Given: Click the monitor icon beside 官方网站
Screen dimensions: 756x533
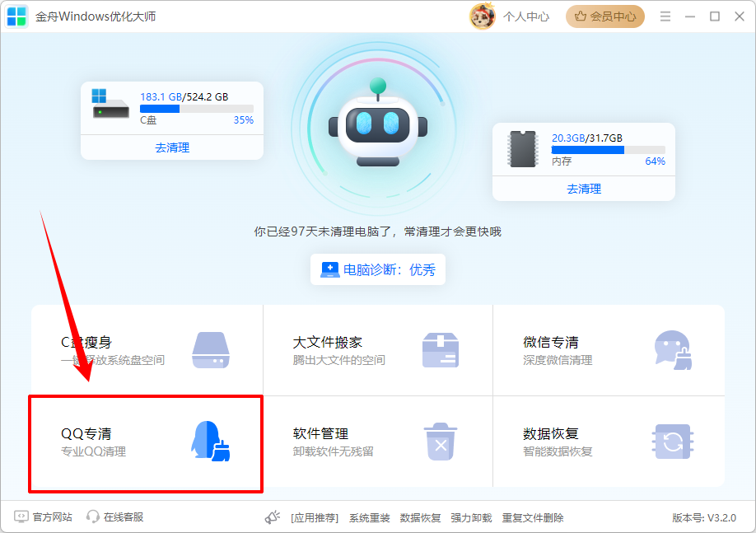Looking at the screenshot, I should 21,517.
